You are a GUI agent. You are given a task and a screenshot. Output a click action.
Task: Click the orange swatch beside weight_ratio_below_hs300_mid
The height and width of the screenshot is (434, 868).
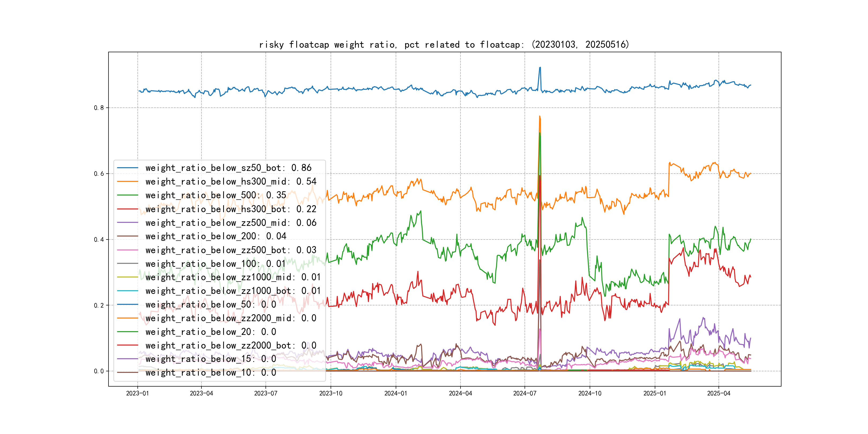[127, 182]
